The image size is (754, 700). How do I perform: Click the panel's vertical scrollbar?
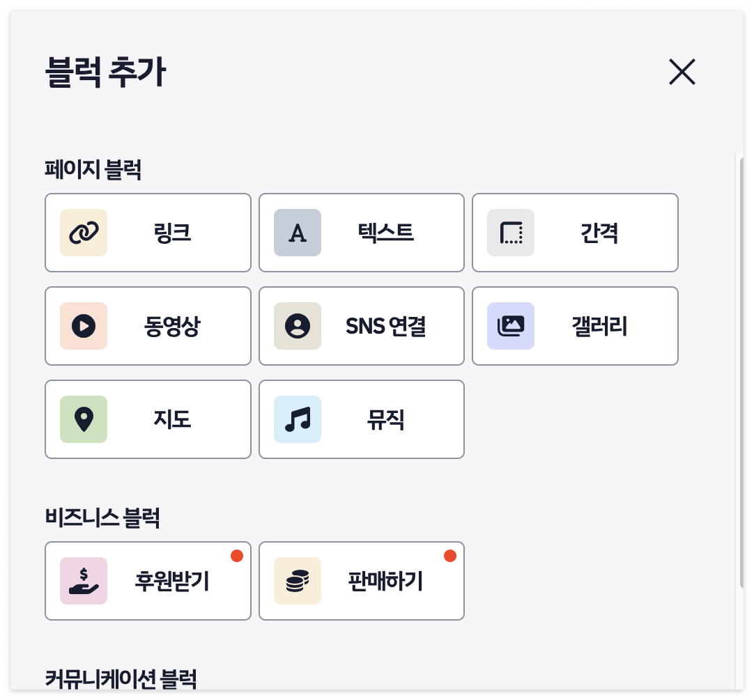point(742,369)
